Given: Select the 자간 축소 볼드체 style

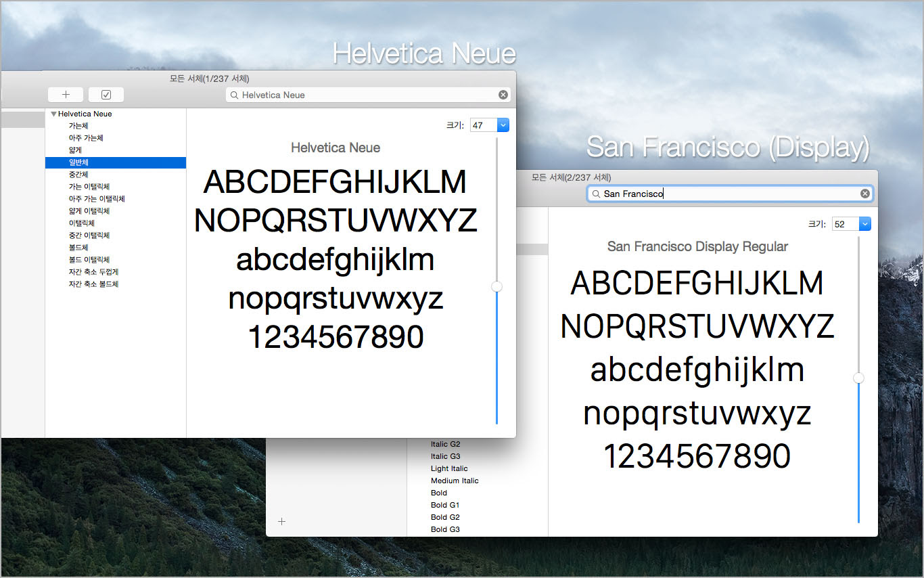Looking at the screenshot, I should [93, 284].
